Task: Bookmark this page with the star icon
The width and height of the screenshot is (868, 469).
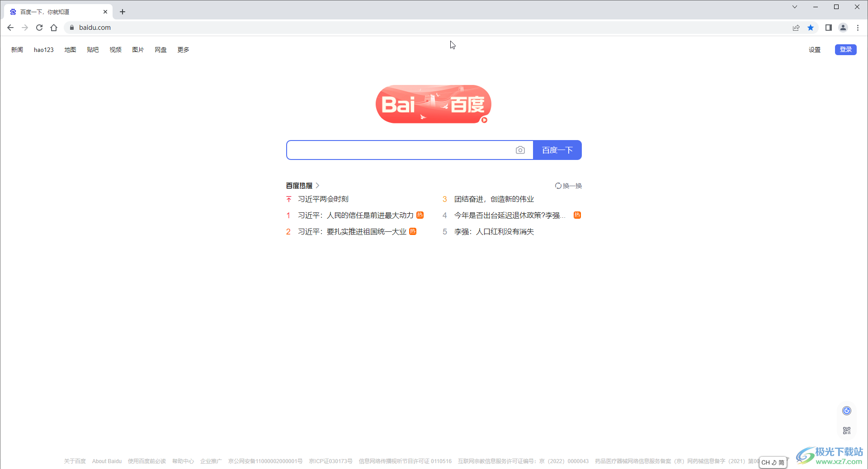Action: 811,28
